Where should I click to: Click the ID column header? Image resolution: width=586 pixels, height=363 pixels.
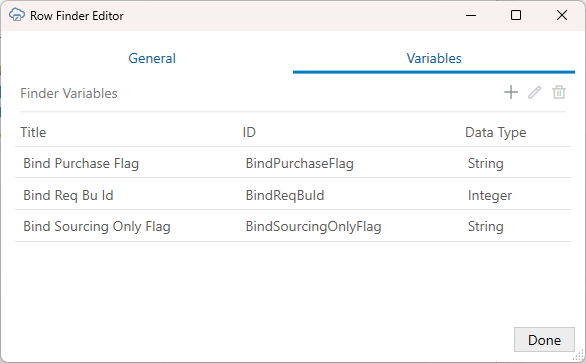pos(249,132)
